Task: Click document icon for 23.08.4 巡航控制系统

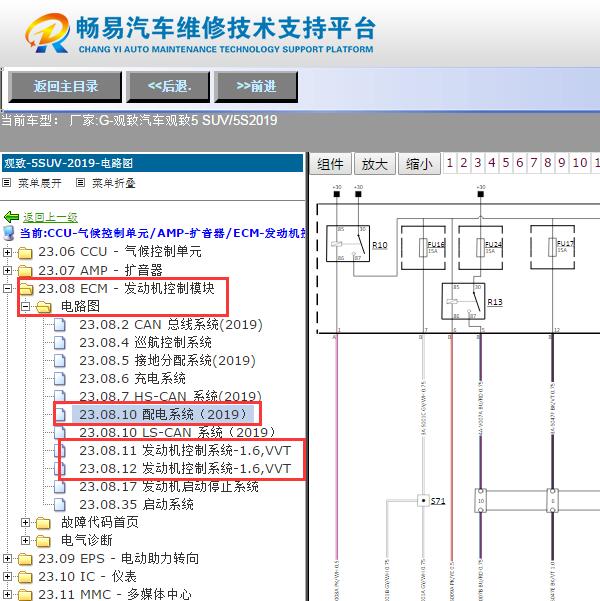Action: point(60,343)
